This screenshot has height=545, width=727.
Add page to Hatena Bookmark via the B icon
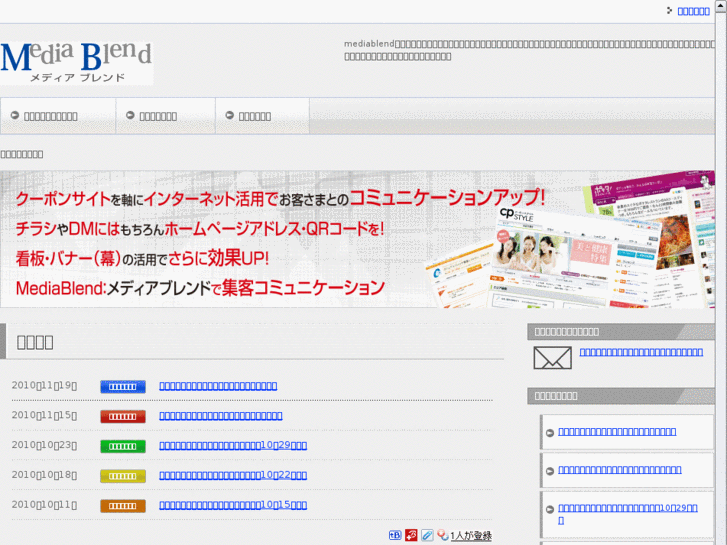coord(395,535)
